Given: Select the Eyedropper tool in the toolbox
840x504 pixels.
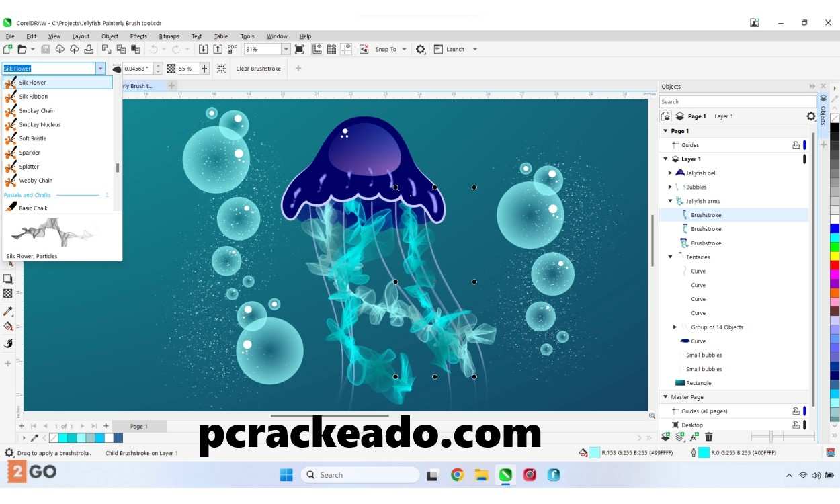Looking at the screenshot, I should pos(8,311).
